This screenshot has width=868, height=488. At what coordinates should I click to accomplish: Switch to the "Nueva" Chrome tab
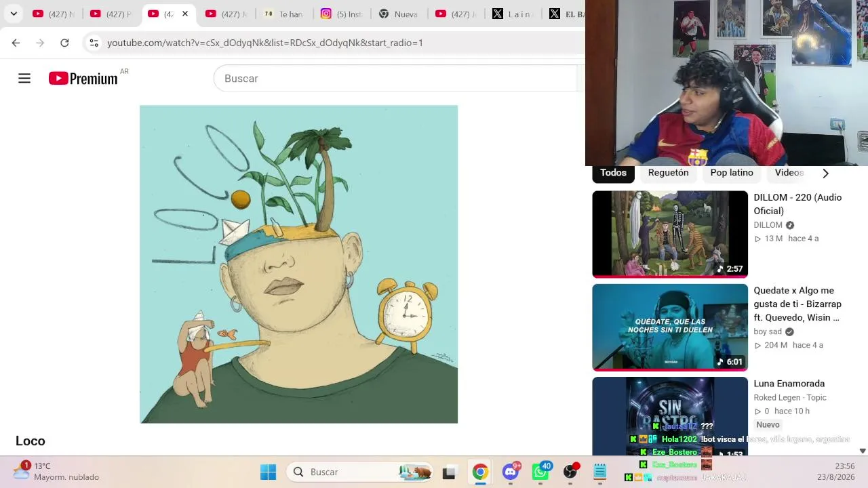tap(400, 14)
